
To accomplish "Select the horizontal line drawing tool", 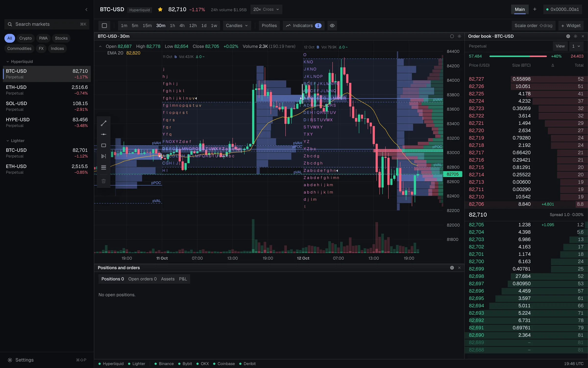I will click(104, 134).
